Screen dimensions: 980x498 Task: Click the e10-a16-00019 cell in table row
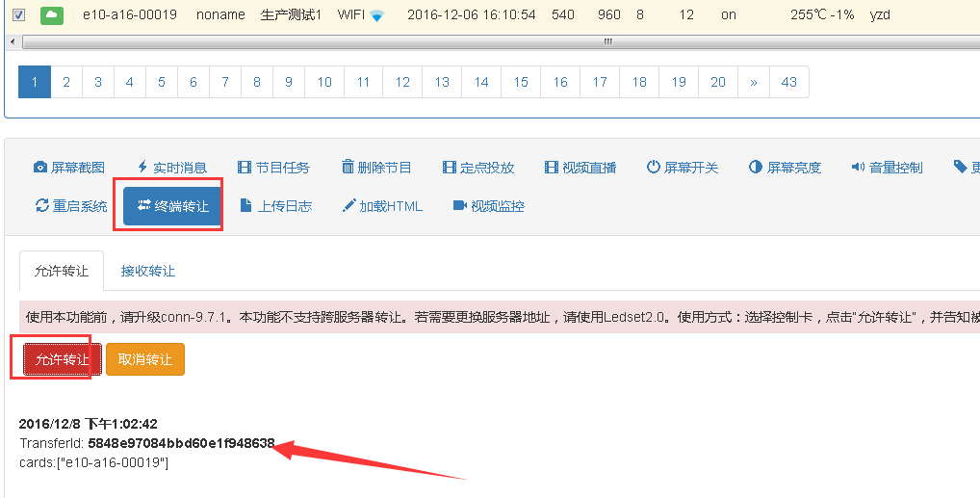pyautogui.click(x=129, y=14)
